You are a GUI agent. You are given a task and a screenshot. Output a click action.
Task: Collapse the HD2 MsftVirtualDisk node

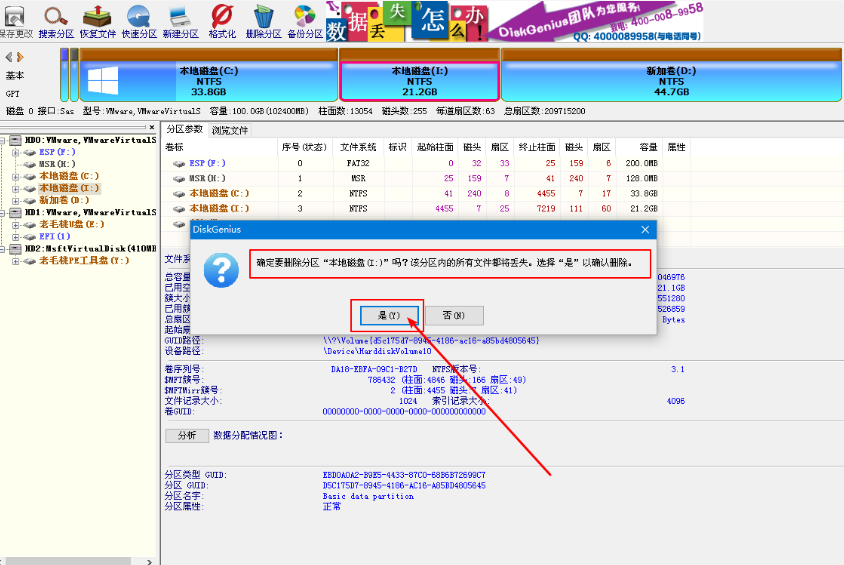tap(3, 249)
